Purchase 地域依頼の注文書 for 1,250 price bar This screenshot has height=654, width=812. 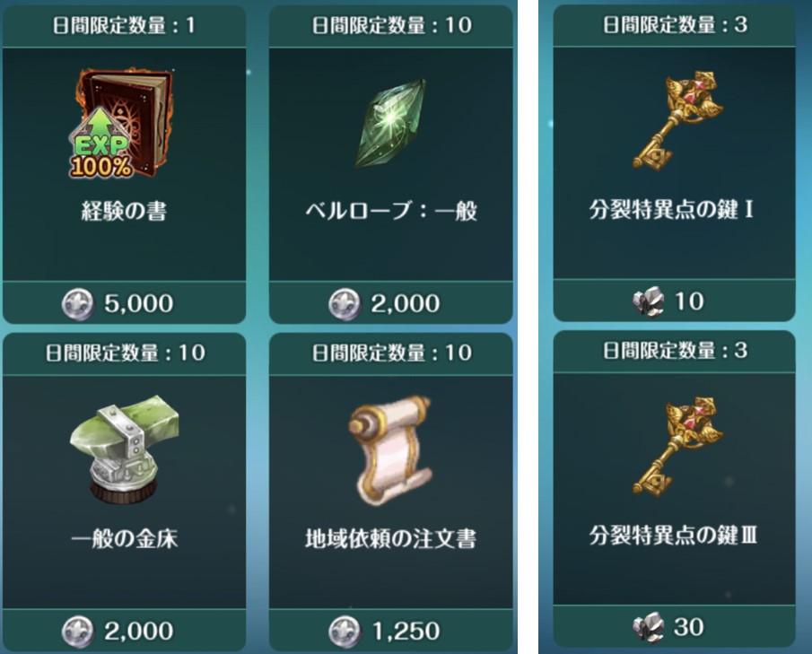(x=391, y=630)
